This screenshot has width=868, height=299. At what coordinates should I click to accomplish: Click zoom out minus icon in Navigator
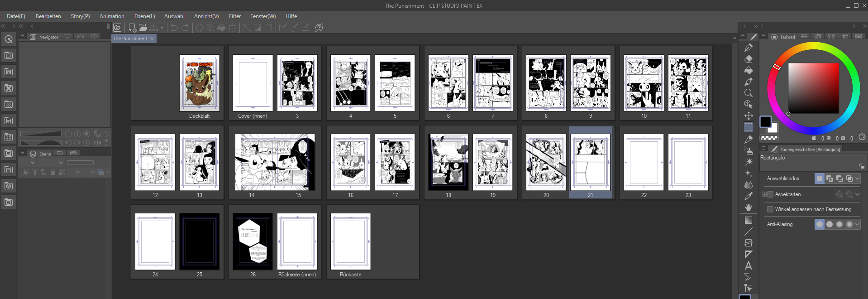[68, 134]
